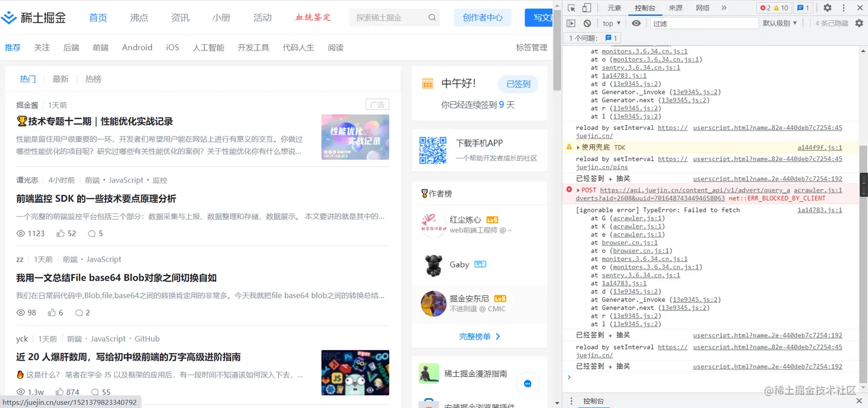Click the QR code for the mobile app
Screen dimensions: 868x408
[433, 150]
